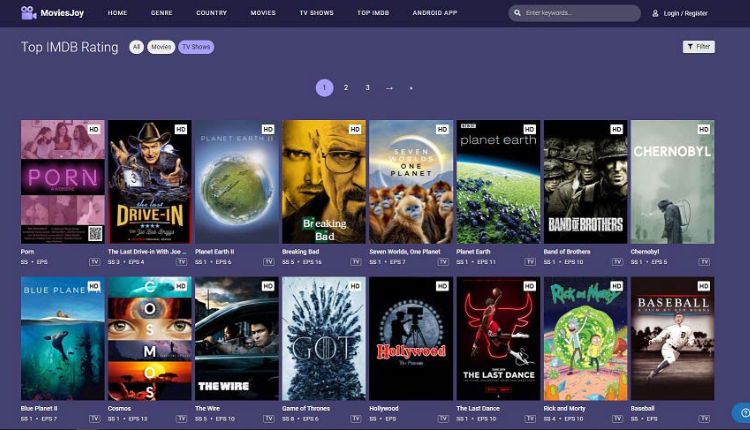Click the MoviesJoy camera logo icon
This screenshot has height=430, width=750.
coord(28,13)
